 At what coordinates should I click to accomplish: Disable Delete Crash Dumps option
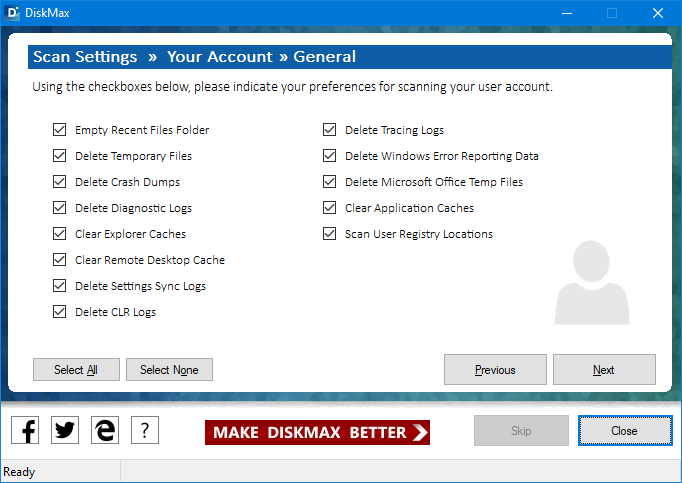pos(60,182)
